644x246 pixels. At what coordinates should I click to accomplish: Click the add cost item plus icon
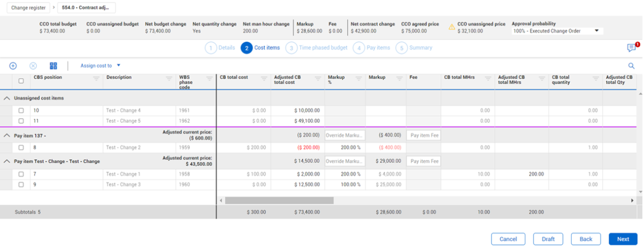tap(13, 66)
